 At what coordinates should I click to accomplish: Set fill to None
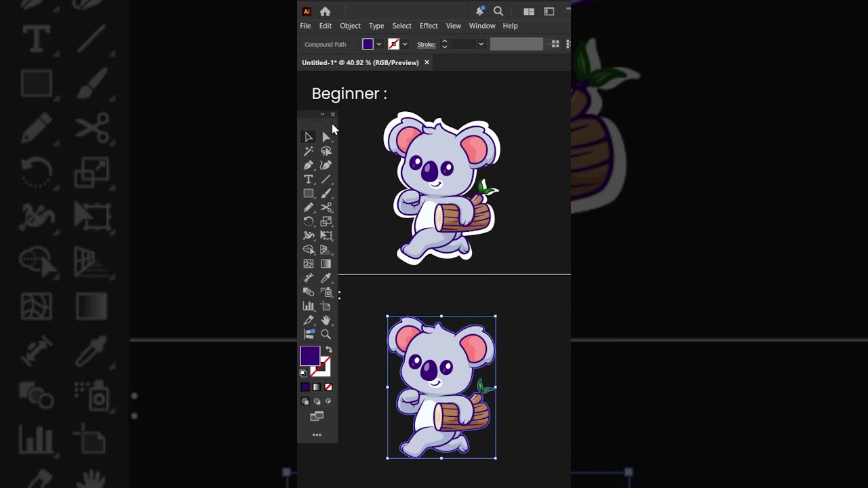coord(328,387)
